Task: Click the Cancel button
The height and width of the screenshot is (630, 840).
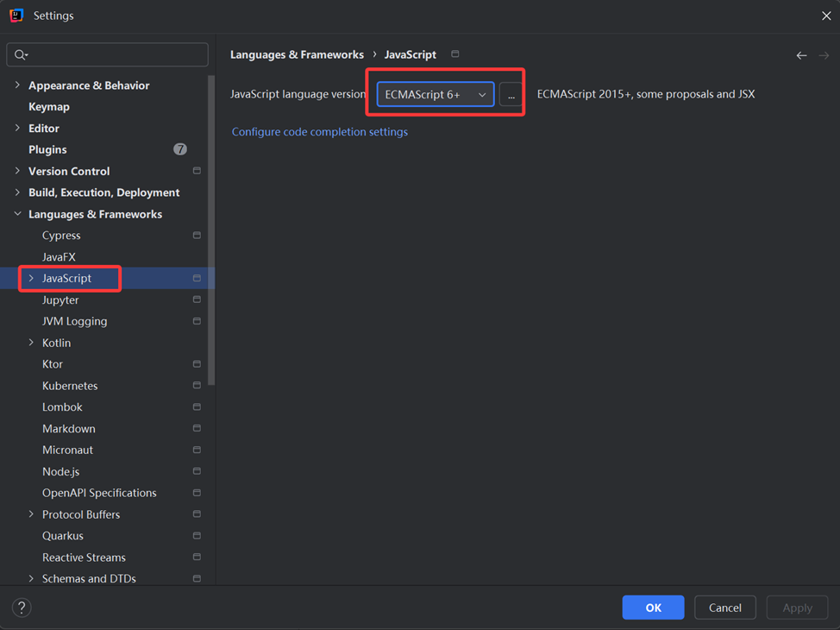Action: pos(724,608)
